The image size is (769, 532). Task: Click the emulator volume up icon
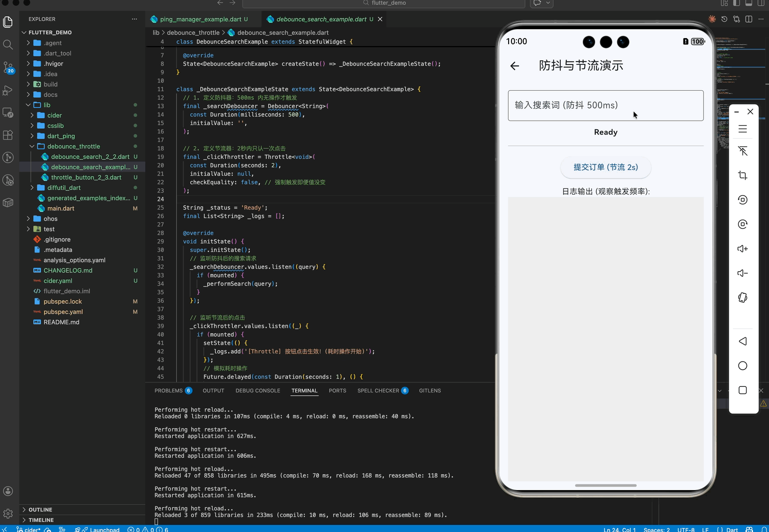coord(743,249)
